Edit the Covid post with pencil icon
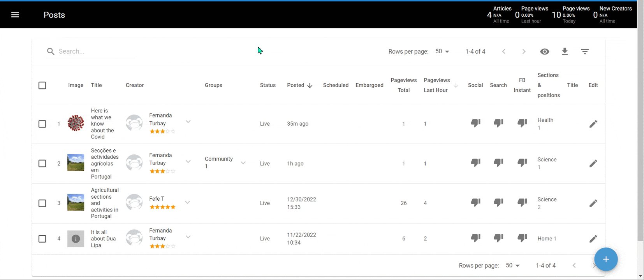The image size is (644, 280). tap(593, 124)
